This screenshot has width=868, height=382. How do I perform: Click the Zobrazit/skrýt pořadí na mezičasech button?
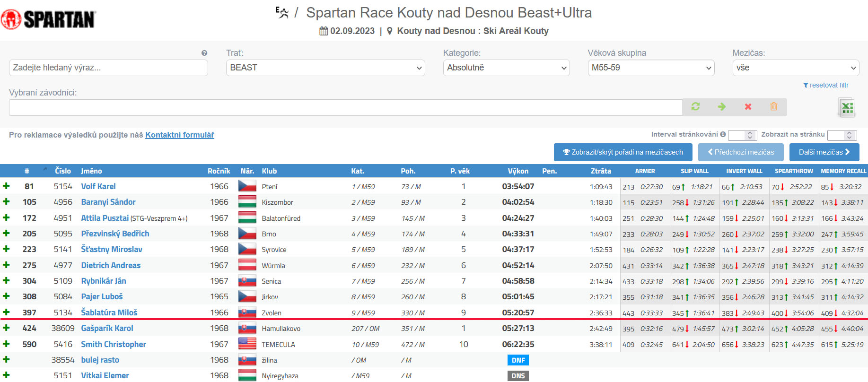coord(623,152)
